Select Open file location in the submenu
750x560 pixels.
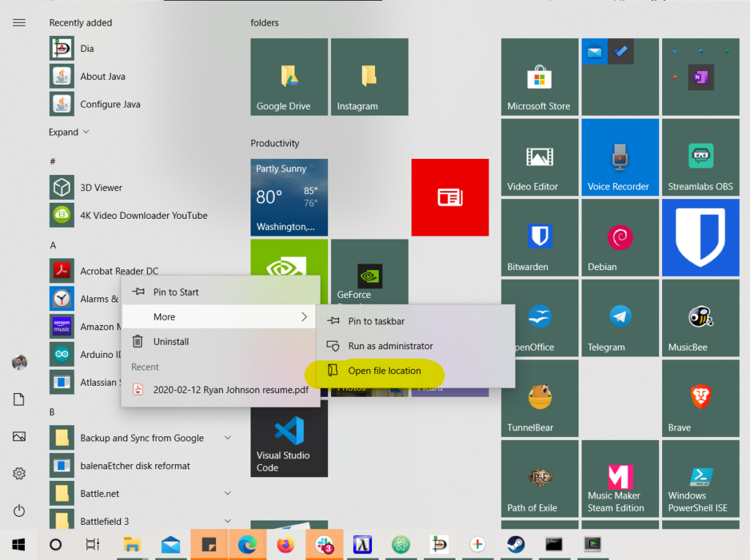point(385,371)
